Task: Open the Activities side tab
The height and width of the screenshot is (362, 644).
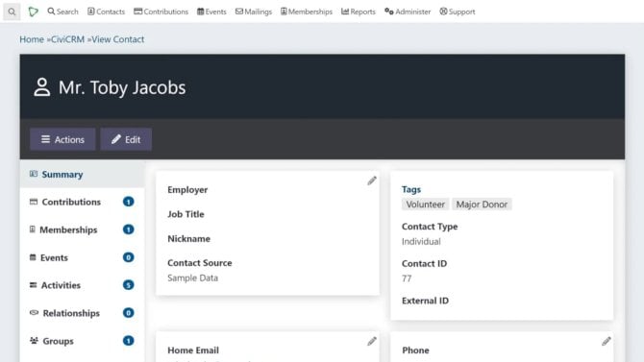Action: point(82,285)
